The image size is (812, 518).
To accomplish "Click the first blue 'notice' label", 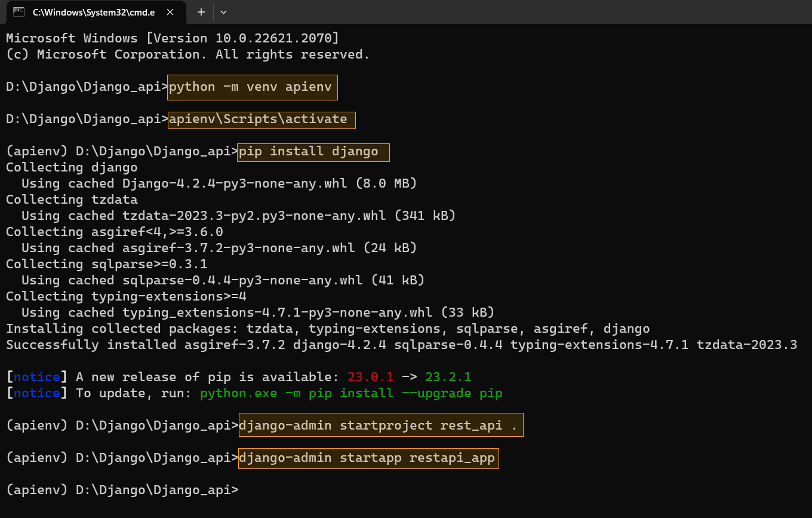I will (37, 377).
